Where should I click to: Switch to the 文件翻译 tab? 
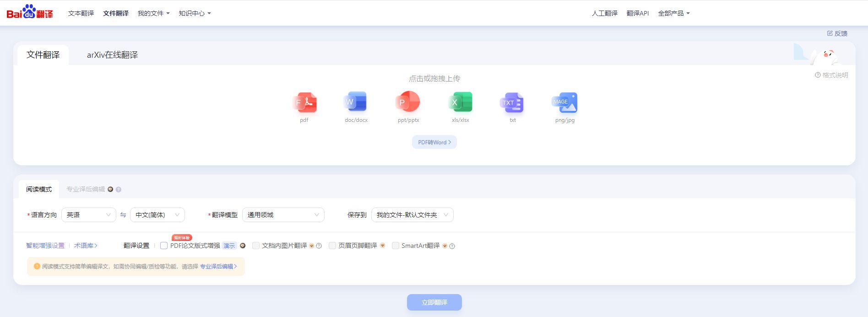43,55
